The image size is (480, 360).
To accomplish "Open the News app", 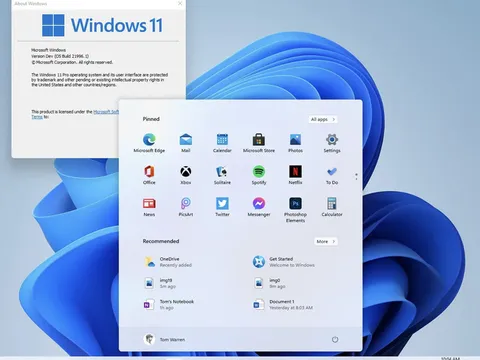I will 149,207.
